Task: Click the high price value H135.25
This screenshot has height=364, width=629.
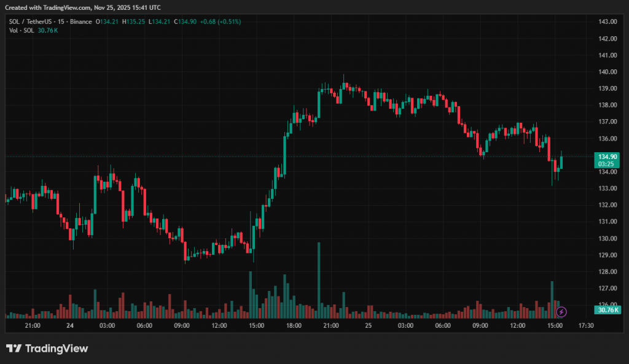Action: (135, 21)
